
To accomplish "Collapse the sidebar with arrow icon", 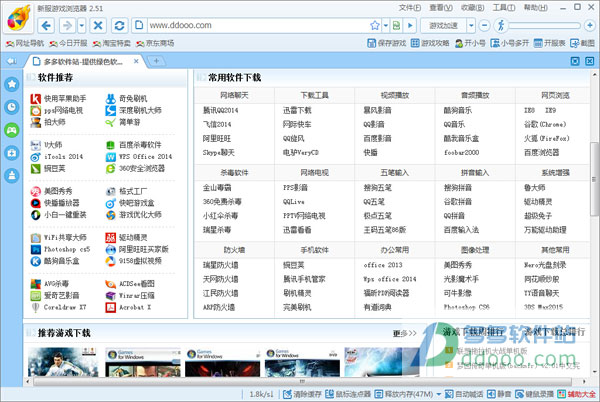I will 12,61.
